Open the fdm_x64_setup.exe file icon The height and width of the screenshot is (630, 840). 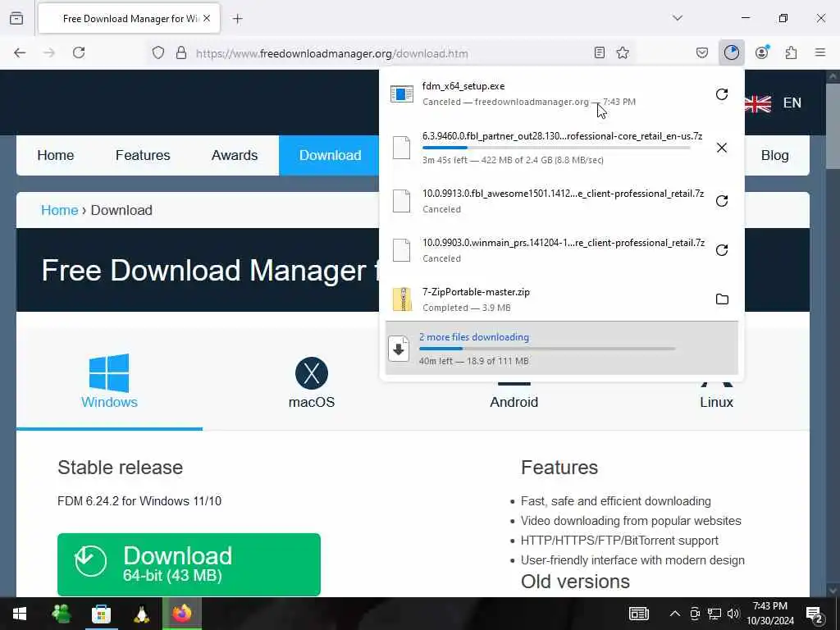pyautogui.click(x=401, y=94)
